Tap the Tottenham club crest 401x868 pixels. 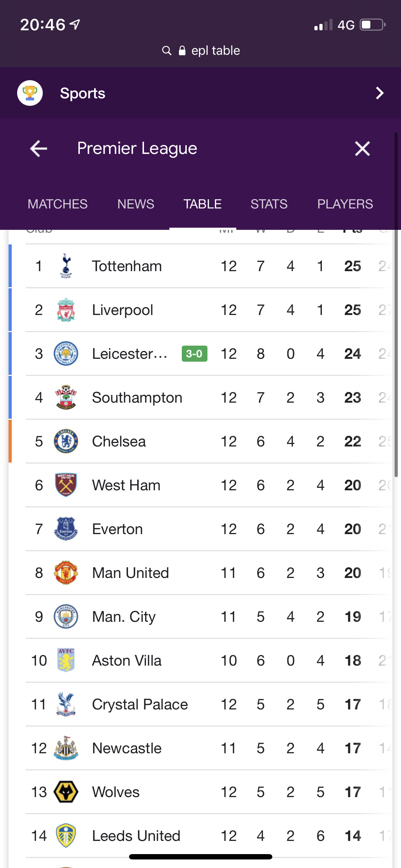click(66, 266)
